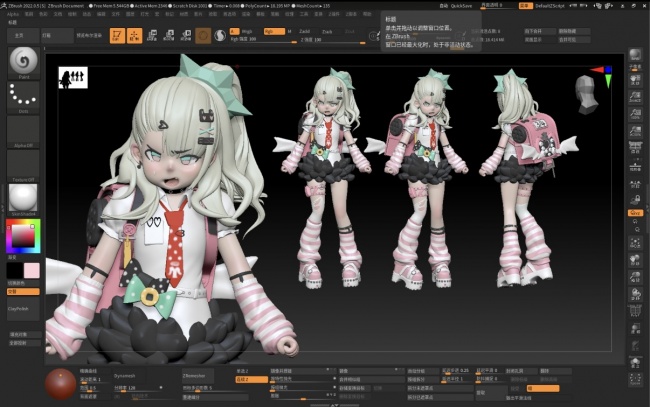Click the BPR render icon on right shelf
This screenshot has width=650, height=407.
(635, 56)
